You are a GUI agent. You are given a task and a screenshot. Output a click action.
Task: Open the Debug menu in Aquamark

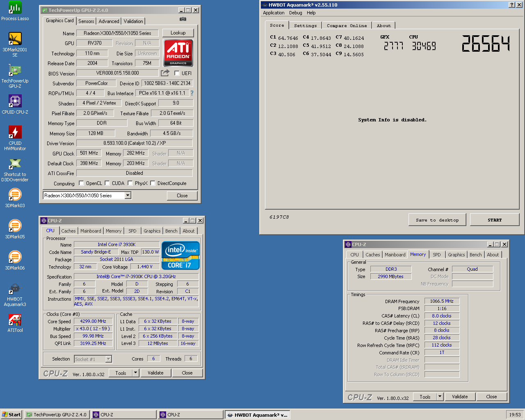click(x=295, y=13)
